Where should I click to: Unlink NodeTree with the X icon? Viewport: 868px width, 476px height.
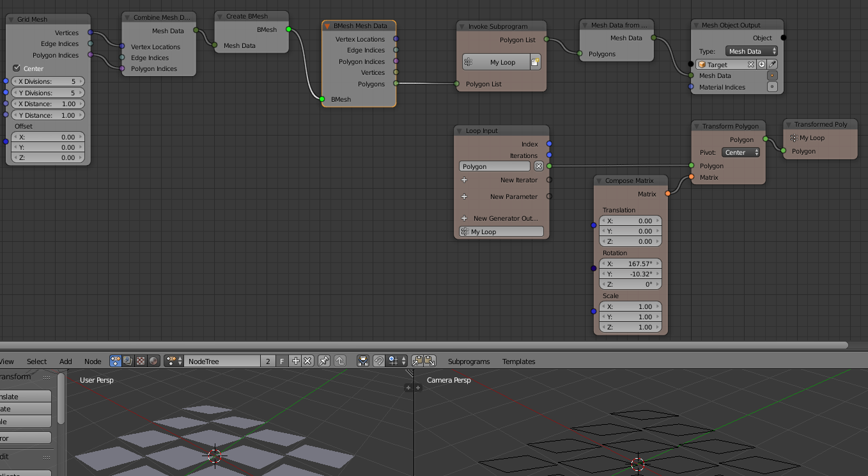pos(307,361)
